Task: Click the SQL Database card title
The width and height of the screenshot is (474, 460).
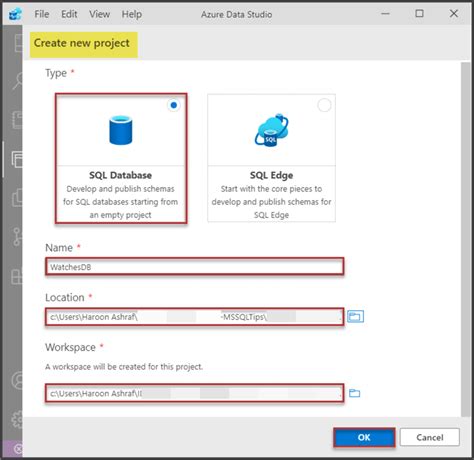Action: [120, 175]
